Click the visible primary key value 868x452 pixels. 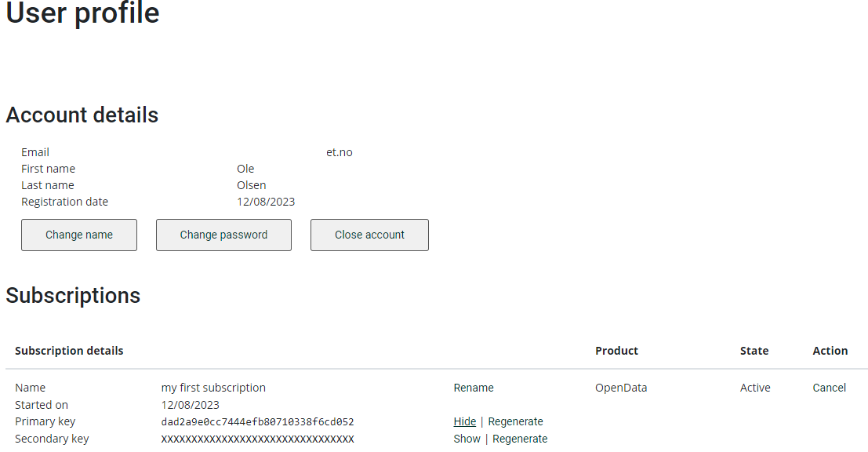point(257,422)
